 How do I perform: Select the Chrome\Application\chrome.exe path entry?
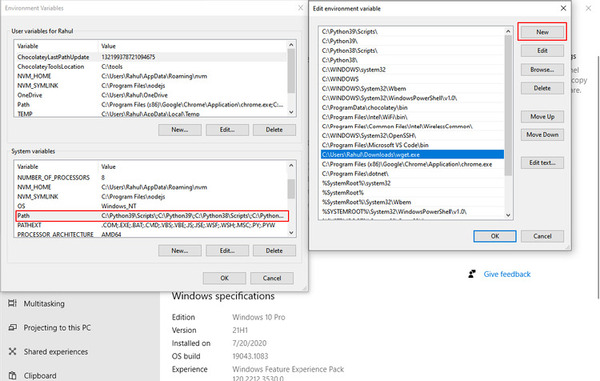point(412,164)
